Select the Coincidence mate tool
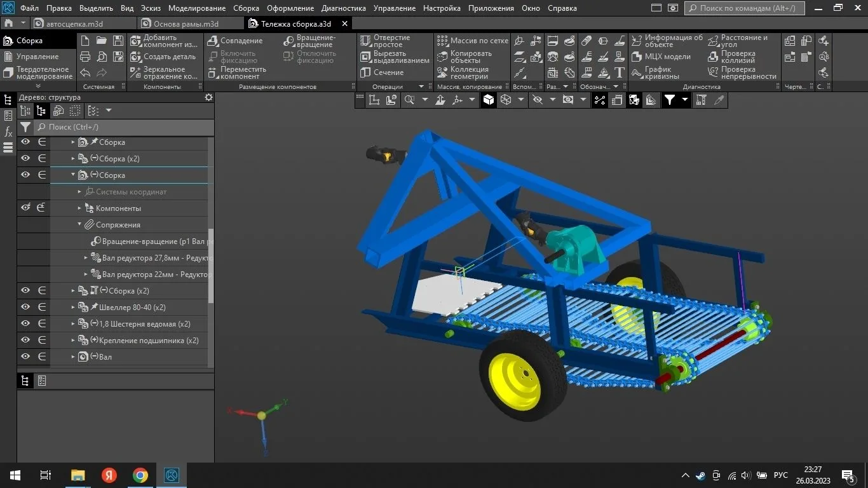Image resolution: width=868 pixels, height=488 pixels. (x=214, y=41)
